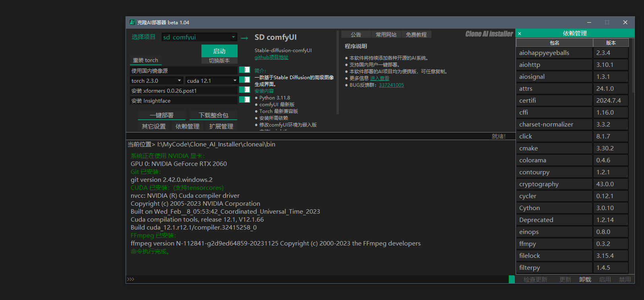Open 其它设置 section

[x=154, y=127]
